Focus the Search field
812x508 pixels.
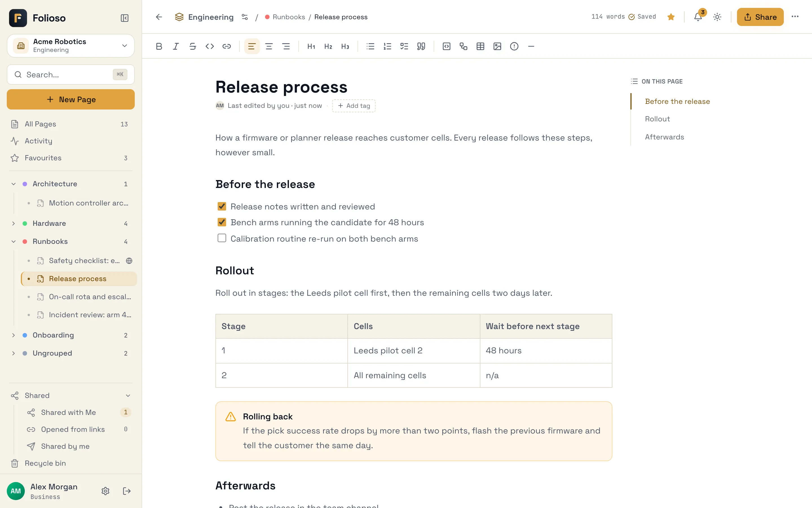pyautogui.click(x=71, y=75)
